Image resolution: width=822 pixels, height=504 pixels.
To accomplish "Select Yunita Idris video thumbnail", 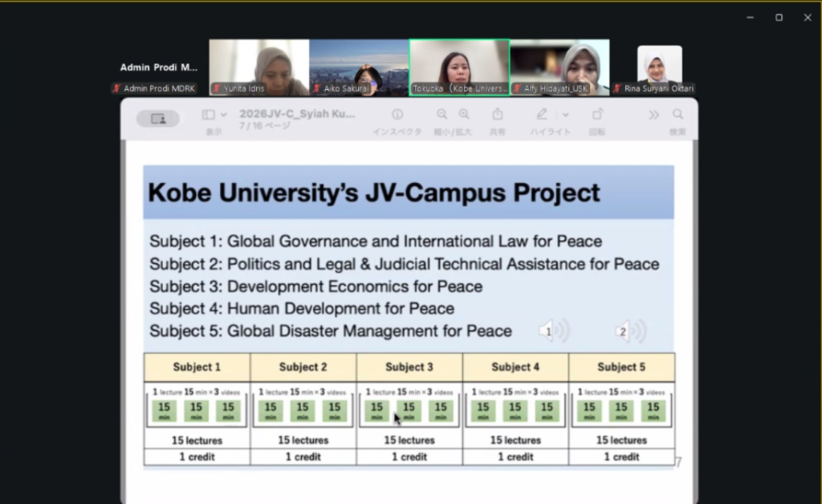I will tap(259, 67).
